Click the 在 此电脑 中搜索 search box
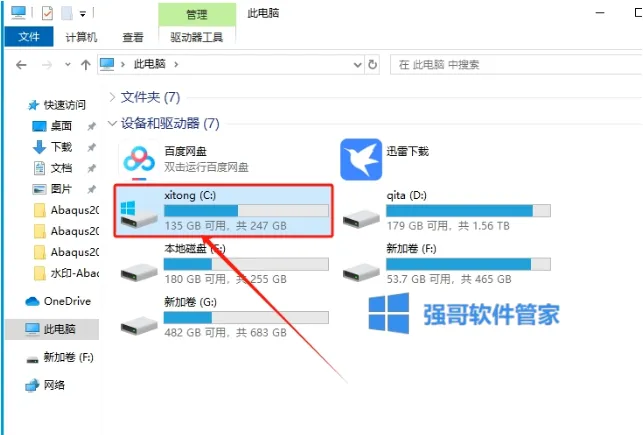 [516, 64]
